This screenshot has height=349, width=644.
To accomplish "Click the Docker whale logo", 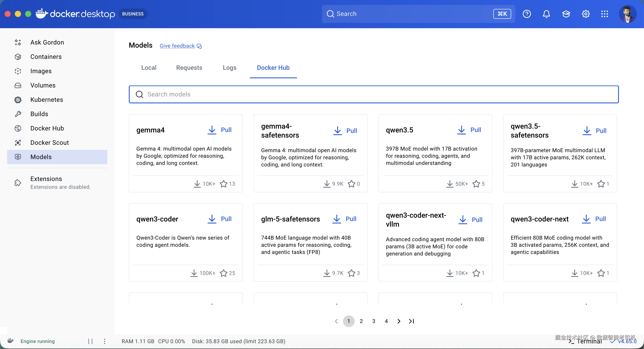I will (42, 13).
